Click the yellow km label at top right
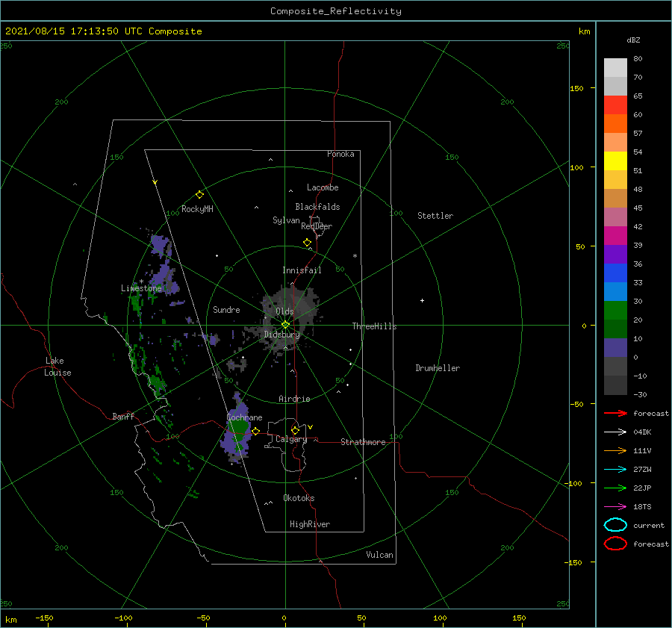This screenshot has height=628, width=672. click(x=584, y=31)
